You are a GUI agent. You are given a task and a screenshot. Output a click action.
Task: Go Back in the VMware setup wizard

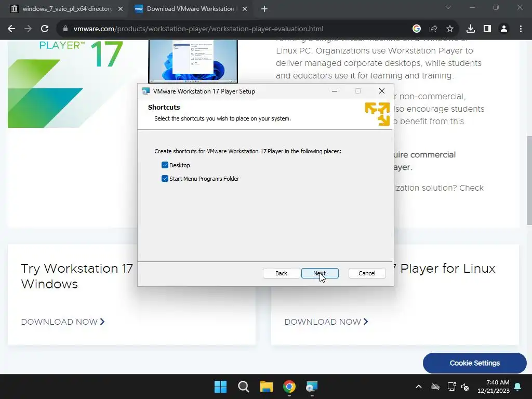point(281,273)
